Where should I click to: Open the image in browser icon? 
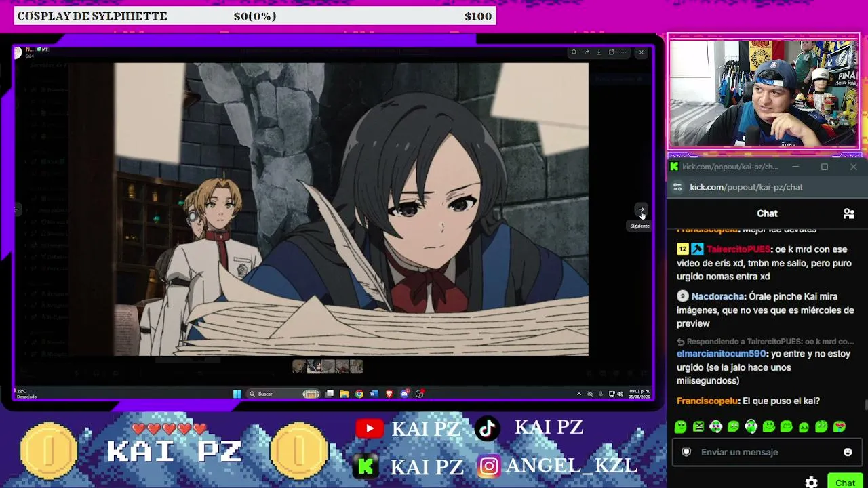coord(611,52)
